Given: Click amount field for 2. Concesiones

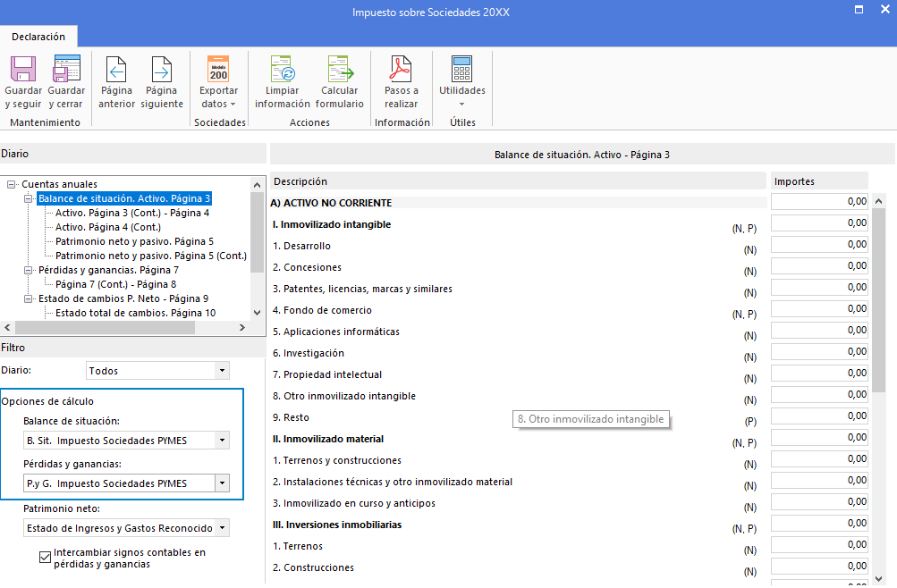Looking at the screenshot, I should (819, 265).
